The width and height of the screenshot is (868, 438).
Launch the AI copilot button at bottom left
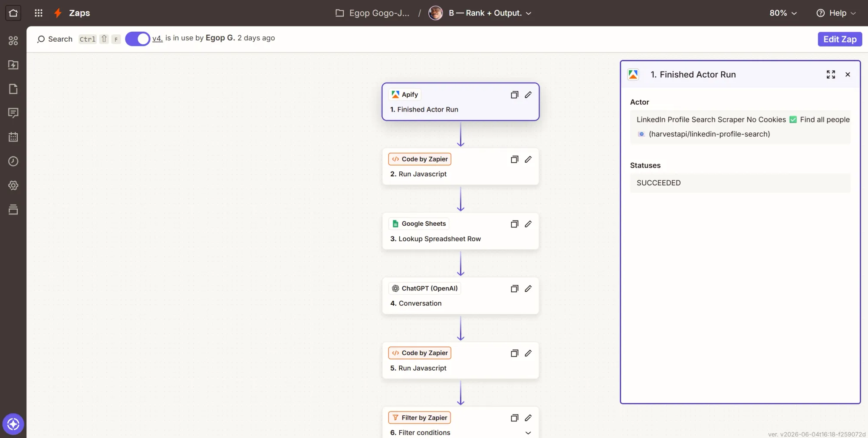coord(13,424)
